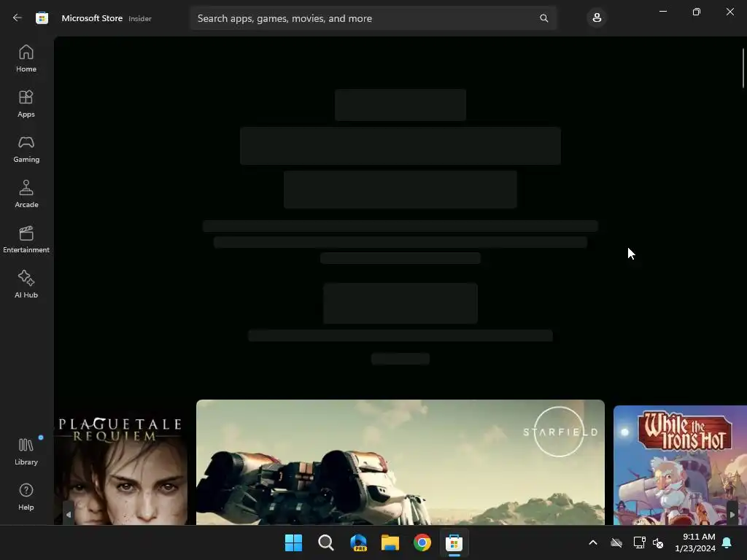The image size is (747, 560).
Task: Minimize the Microsoft Store window
Action: pos(662,12)
